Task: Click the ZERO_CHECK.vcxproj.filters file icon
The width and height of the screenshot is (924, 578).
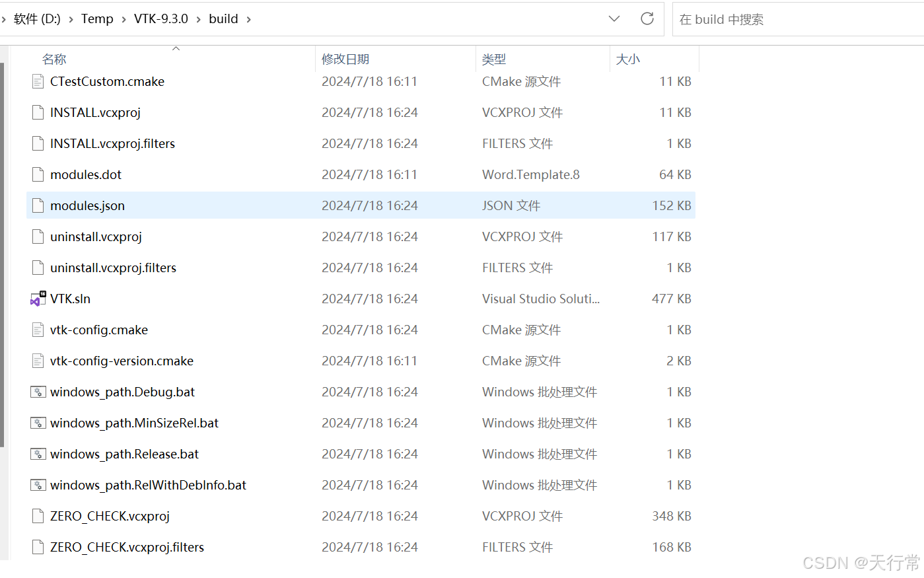Action: coord(38,547)
